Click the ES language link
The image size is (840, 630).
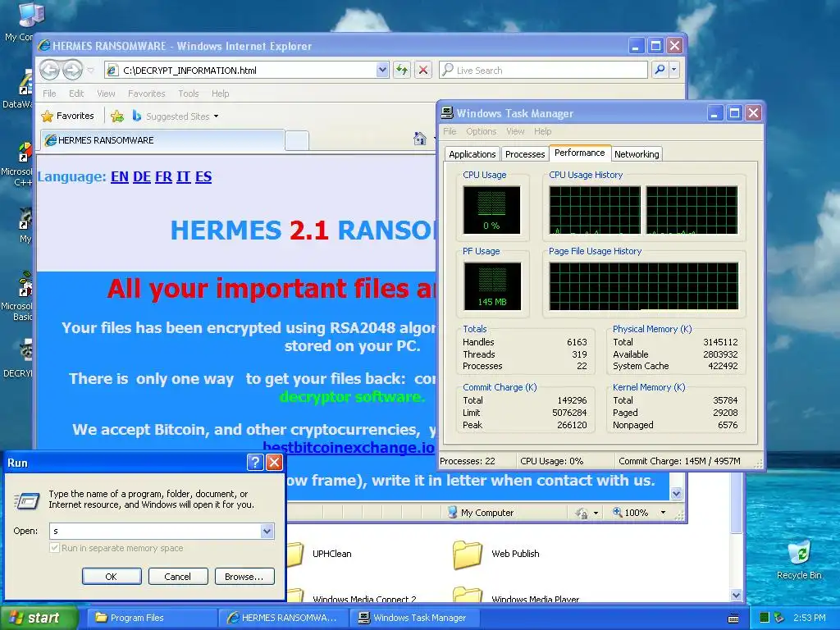[x=203, y=177]
